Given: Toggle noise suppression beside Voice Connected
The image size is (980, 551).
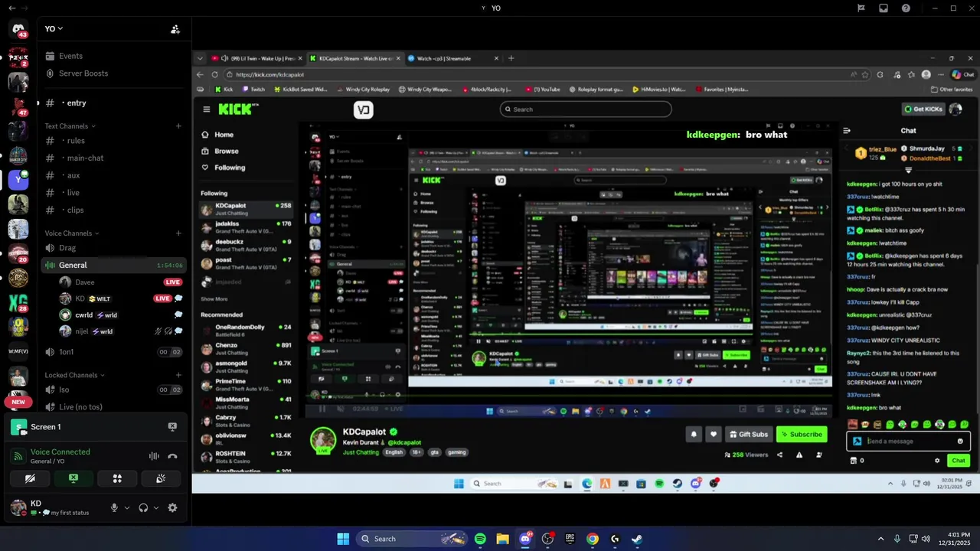Looking at the screenshot, I should [x=154, y=456].
